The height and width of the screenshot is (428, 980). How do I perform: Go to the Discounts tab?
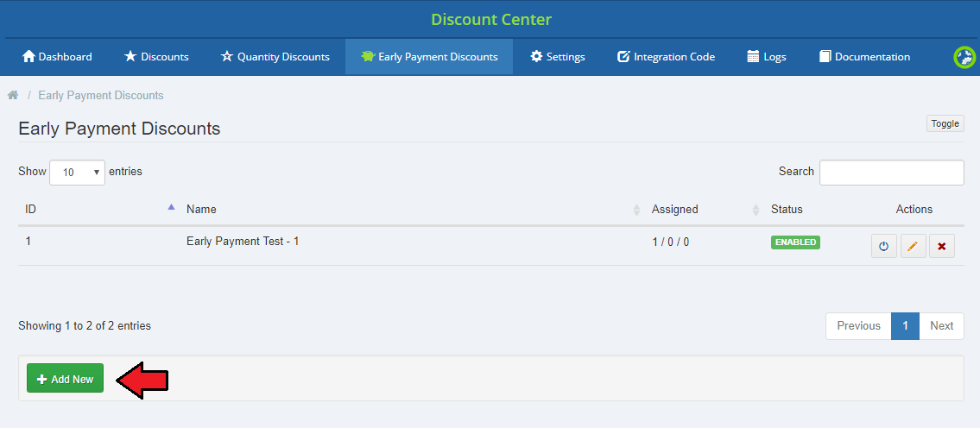point(156,57)
